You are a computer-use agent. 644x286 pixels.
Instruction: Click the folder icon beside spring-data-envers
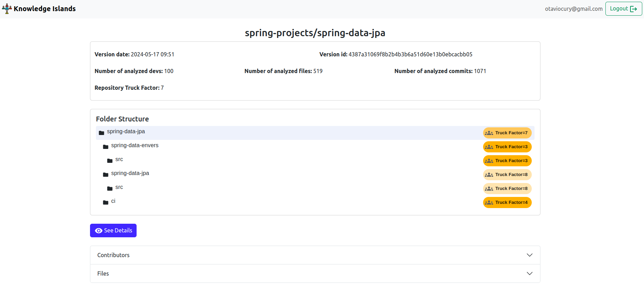point(106,147)
